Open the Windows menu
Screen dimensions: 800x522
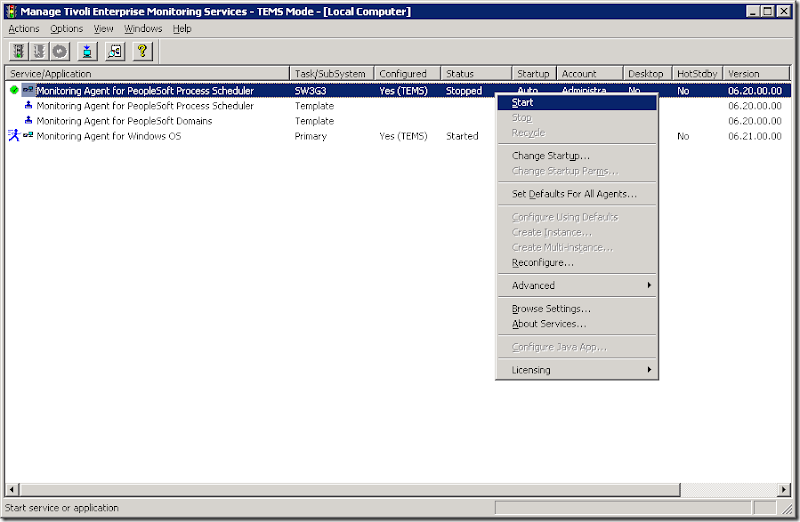[143, 29]
